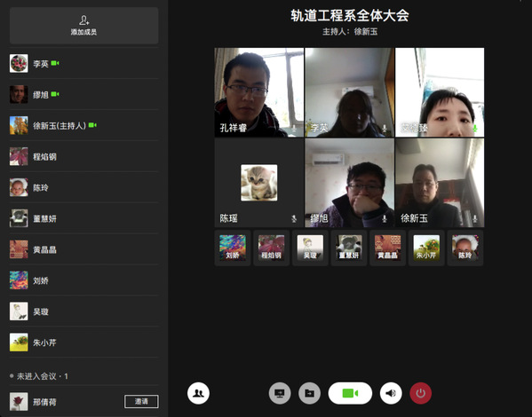The image size is (532, 417).
Task: Click the screen share icon button
Action: pos(280,393)
